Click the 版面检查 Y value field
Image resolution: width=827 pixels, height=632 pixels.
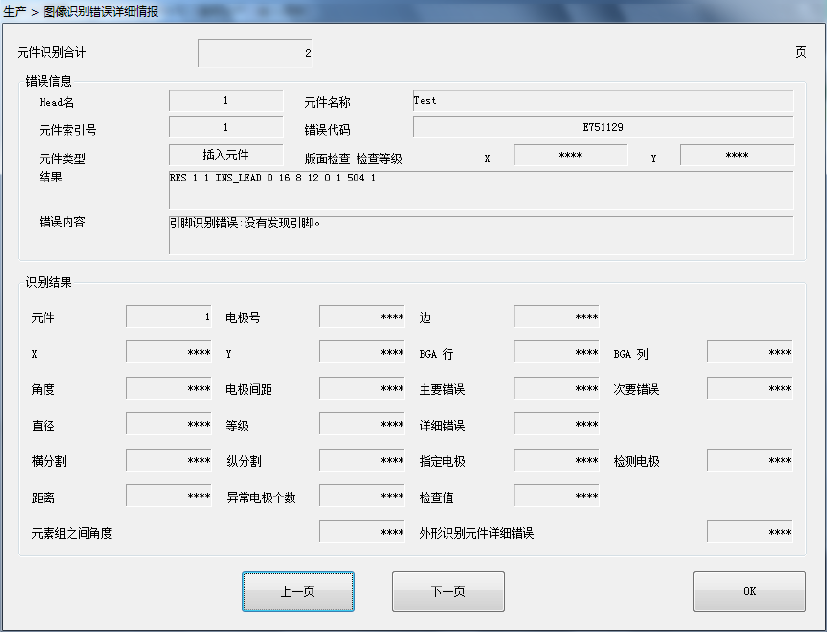[737, 155]
